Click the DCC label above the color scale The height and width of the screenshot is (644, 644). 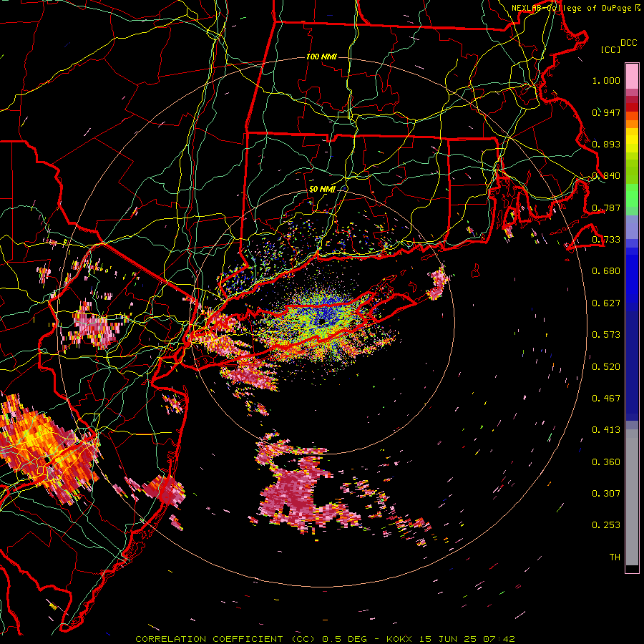click(x=628, y=43)
